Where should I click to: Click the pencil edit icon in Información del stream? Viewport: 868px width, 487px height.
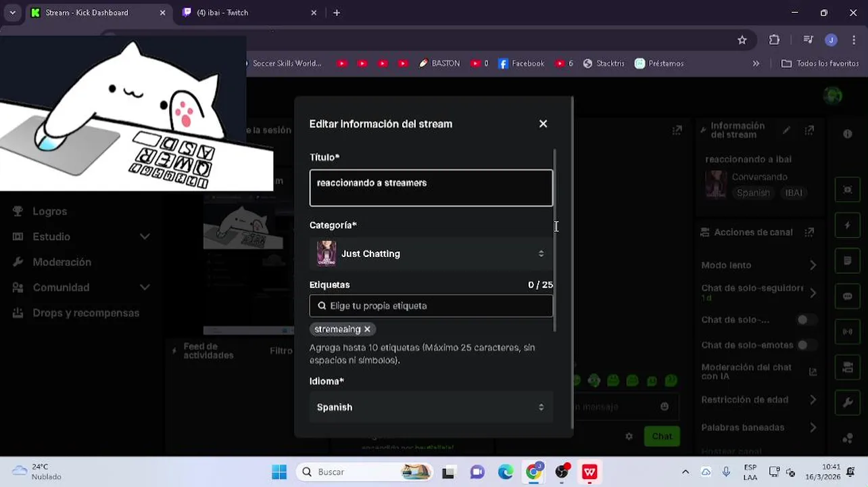(786, 130)
